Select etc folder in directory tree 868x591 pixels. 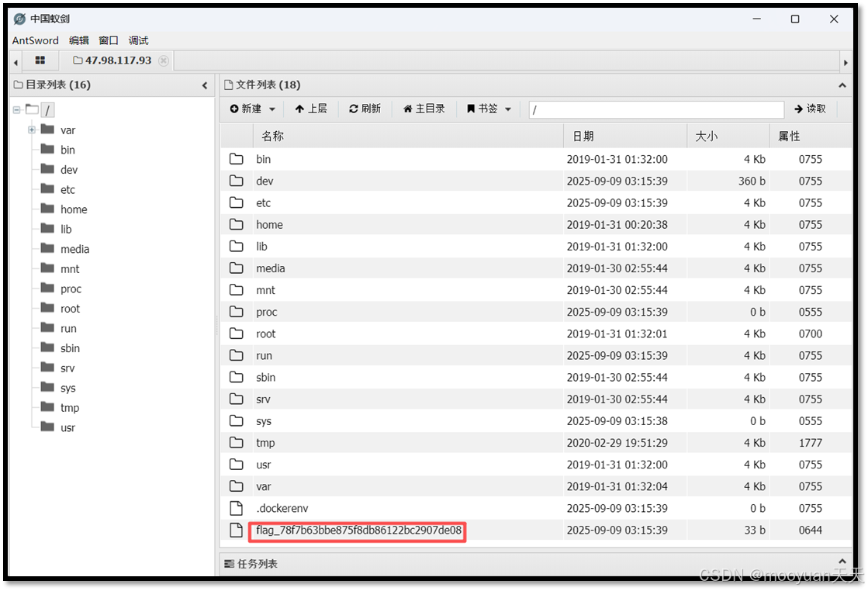tap(67, 190)
